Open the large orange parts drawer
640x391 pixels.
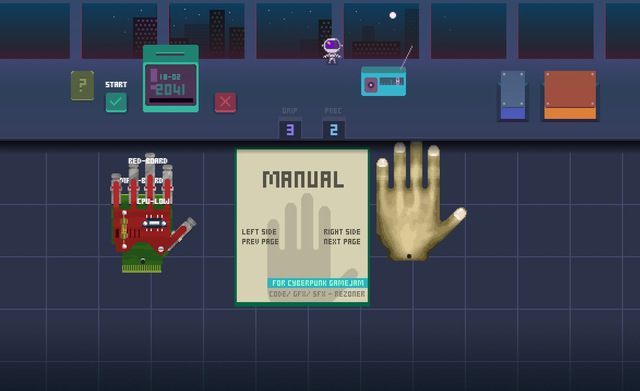coord(570,95)
